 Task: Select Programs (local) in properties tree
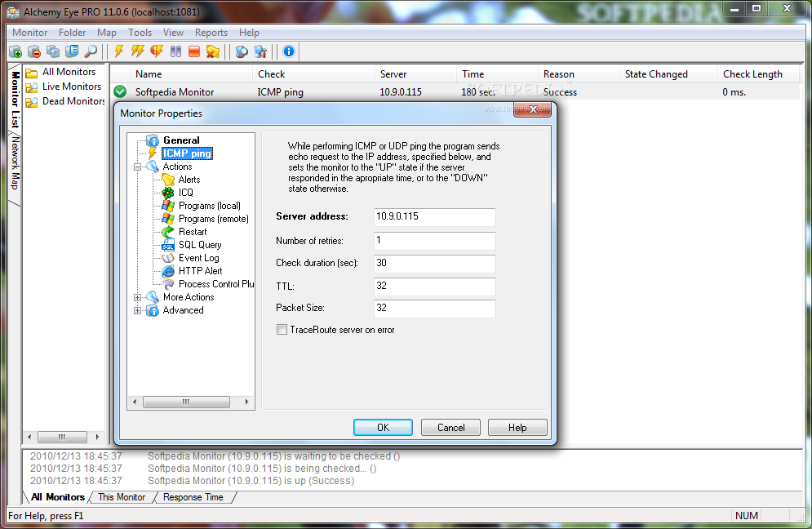(x=209, y=206)
